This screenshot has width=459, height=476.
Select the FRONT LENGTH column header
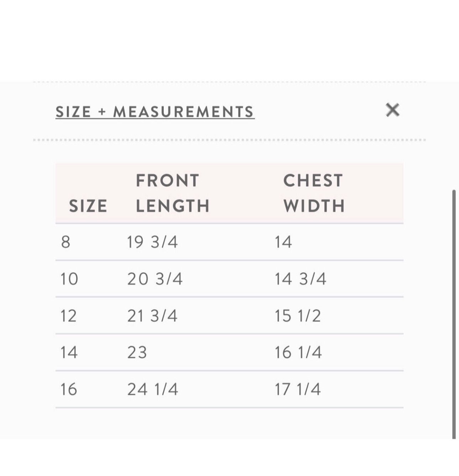tap(173, 193)
